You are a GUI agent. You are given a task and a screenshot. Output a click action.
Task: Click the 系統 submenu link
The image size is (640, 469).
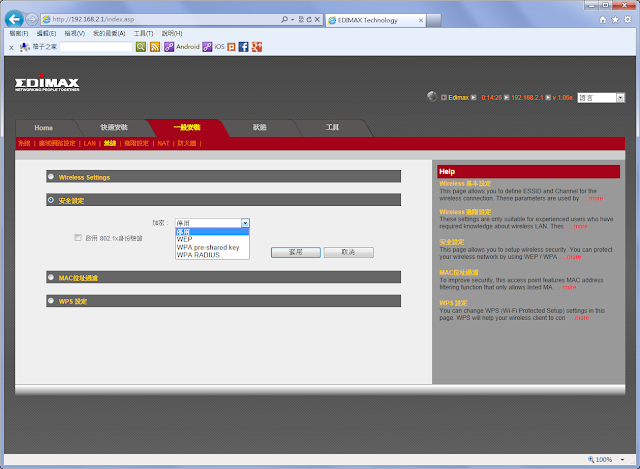24,143
